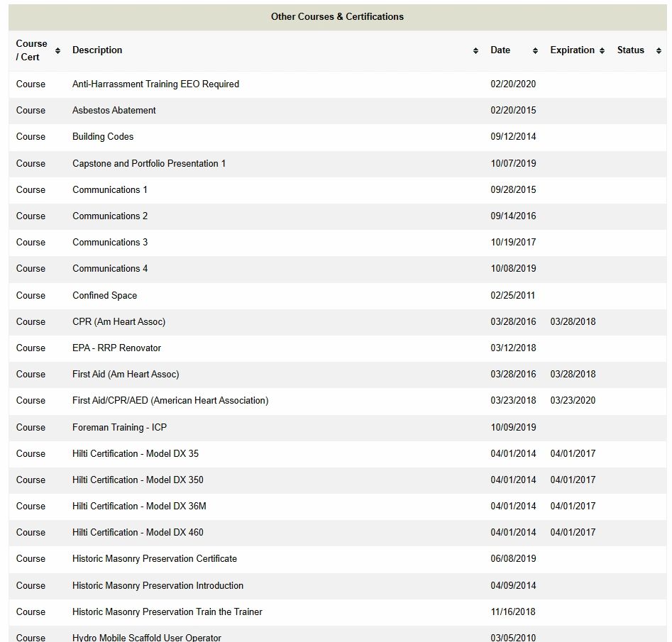Click Course cell in Asbestos Abatement row

tap(31, 110)
